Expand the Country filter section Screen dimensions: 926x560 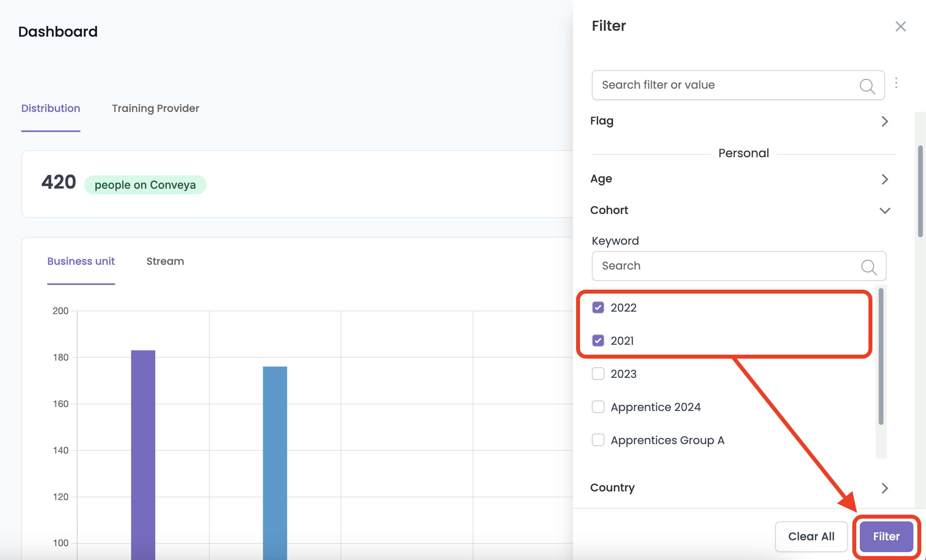[x=740, y=488]
